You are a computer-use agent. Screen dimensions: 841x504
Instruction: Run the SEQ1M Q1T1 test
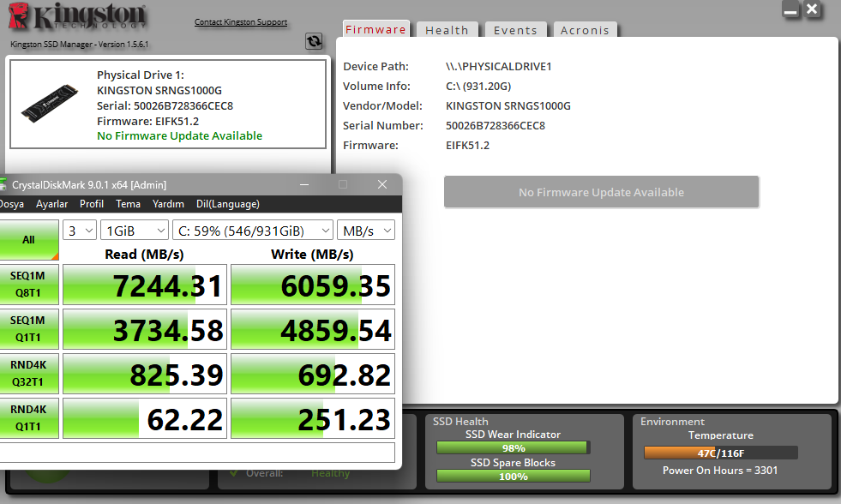28,328
